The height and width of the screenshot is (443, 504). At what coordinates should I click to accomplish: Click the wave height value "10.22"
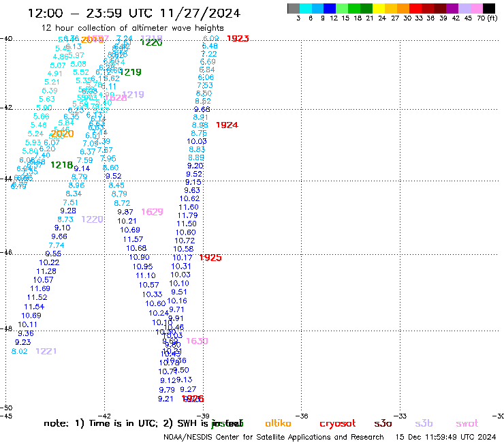49,262
